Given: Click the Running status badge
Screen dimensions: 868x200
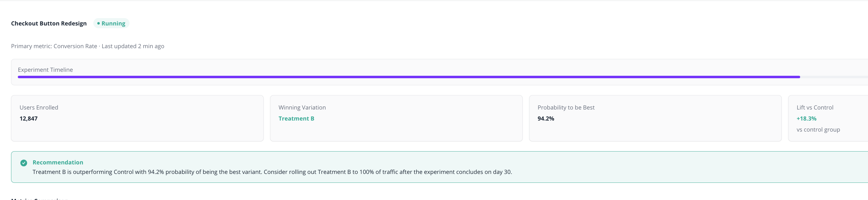Looking at the screenshot, I should point(111,23).
